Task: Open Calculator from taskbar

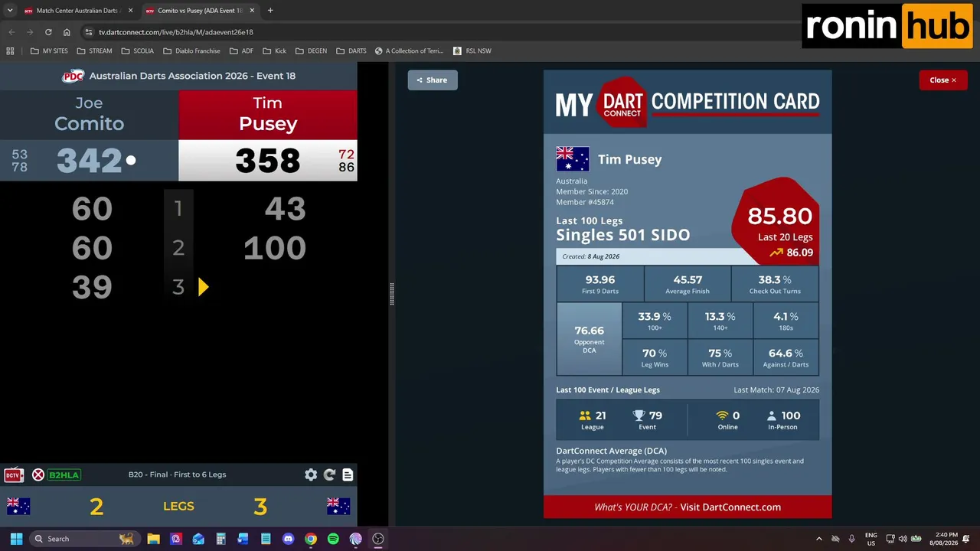Action: [x=220, y=539]
